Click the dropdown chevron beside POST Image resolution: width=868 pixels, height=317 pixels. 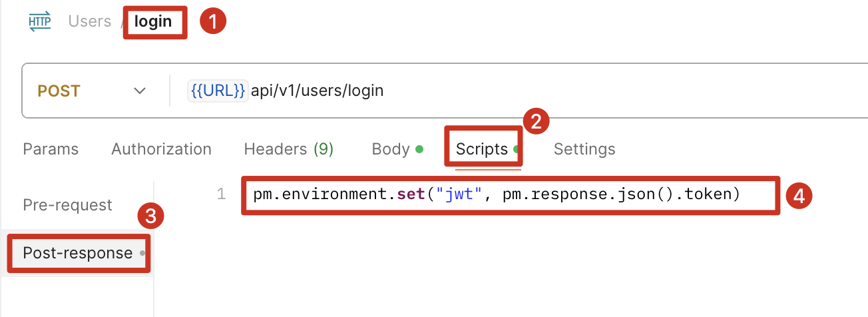[x=139, y=91]
